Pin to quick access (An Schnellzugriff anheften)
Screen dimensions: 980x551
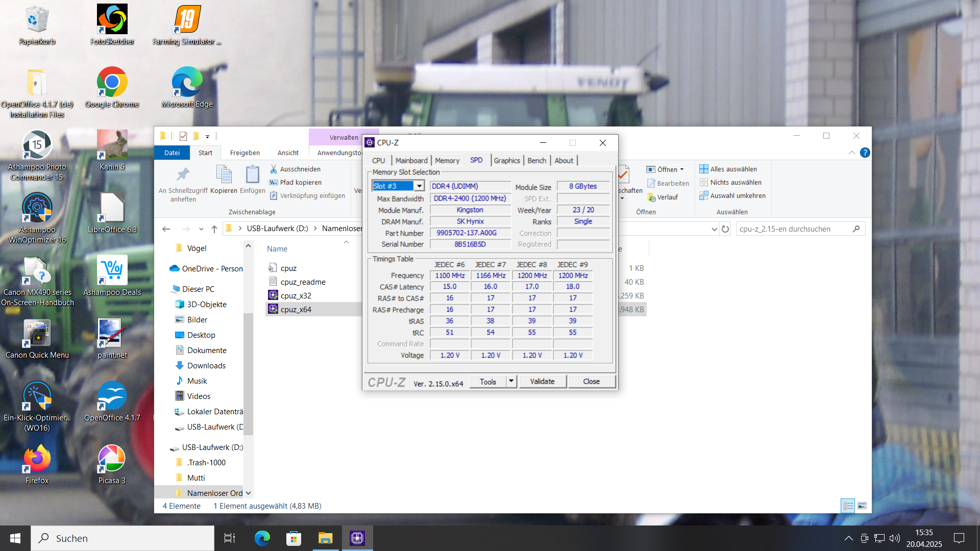click(x=183, y=175)
